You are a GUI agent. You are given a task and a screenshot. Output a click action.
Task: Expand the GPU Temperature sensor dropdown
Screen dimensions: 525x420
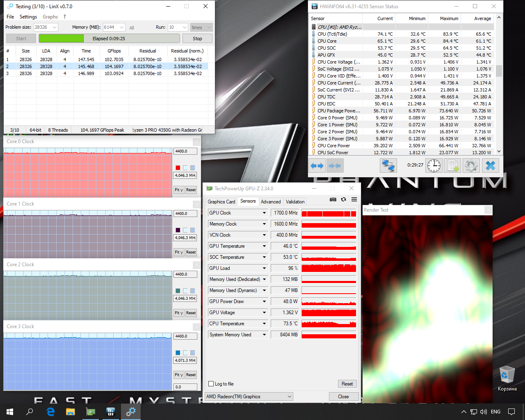point(264,246)
